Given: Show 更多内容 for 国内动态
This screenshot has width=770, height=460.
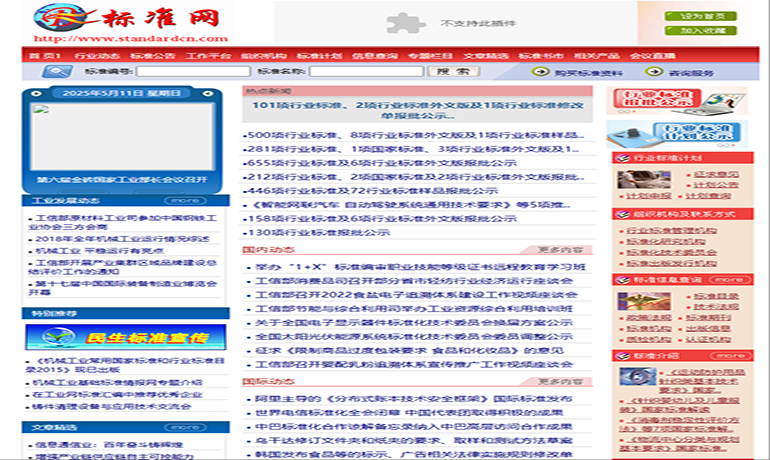Looking at the screenshot, I should click(x=560, y=250).
